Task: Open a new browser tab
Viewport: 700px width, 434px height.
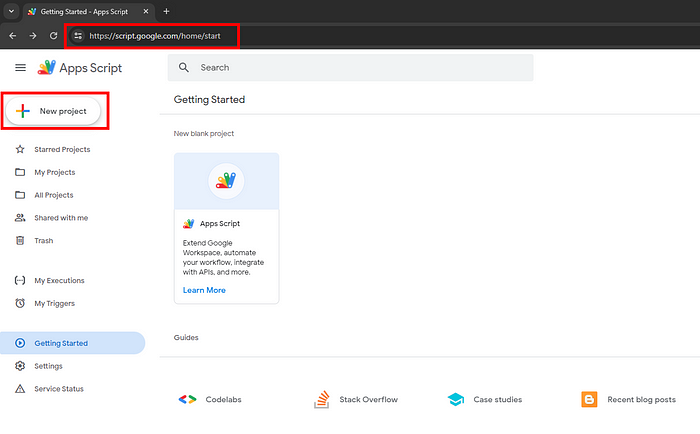Action: [x=166, y=11]
